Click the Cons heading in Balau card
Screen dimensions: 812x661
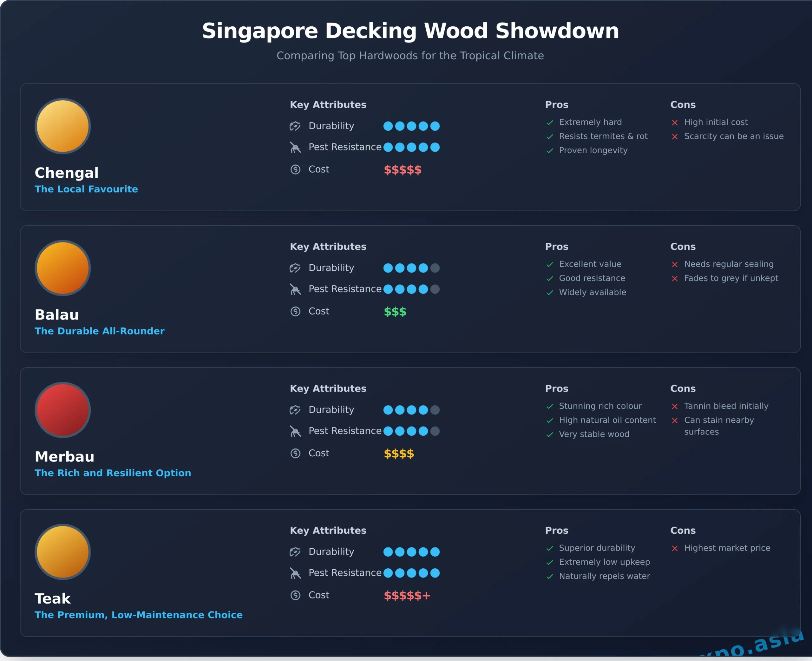[x=683, y=247]
